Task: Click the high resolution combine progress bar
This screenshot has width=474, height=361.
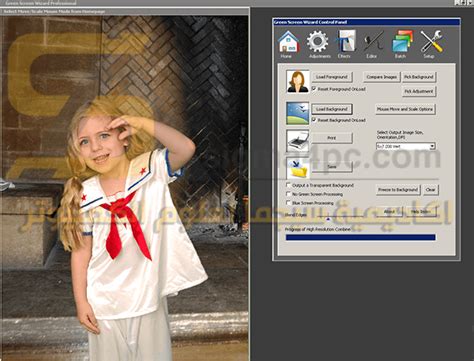Action: pos(361,237)
